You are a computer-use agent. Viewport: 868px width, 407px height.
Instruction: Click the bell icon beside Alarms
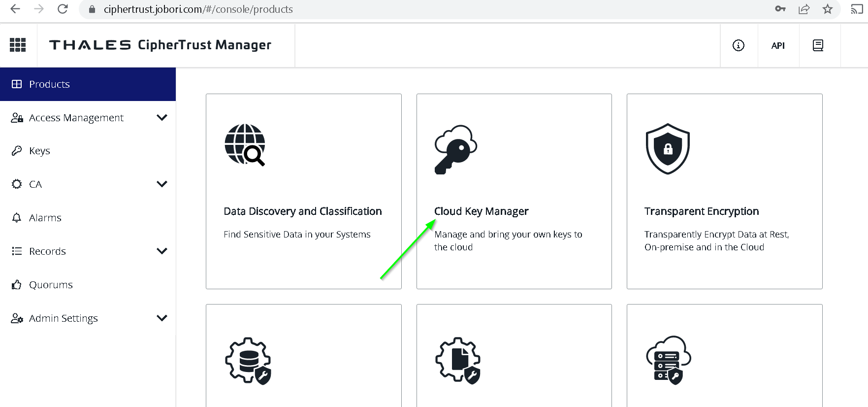tap(17, 217)
